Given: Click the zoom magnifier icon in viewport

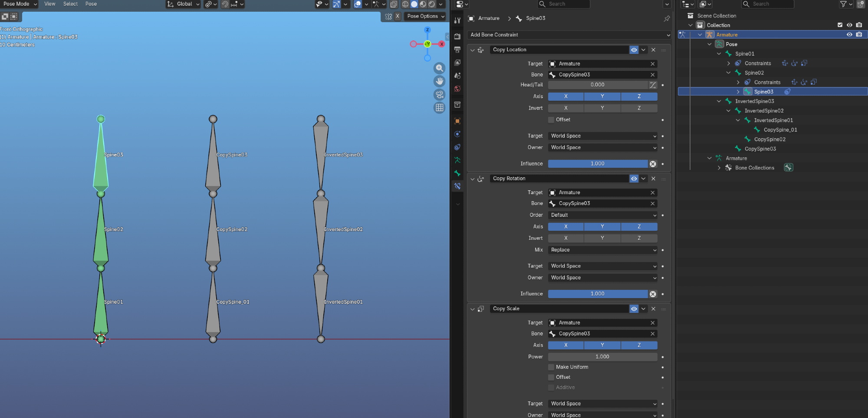Looking at the screenshot, I should tap(439, 68).
